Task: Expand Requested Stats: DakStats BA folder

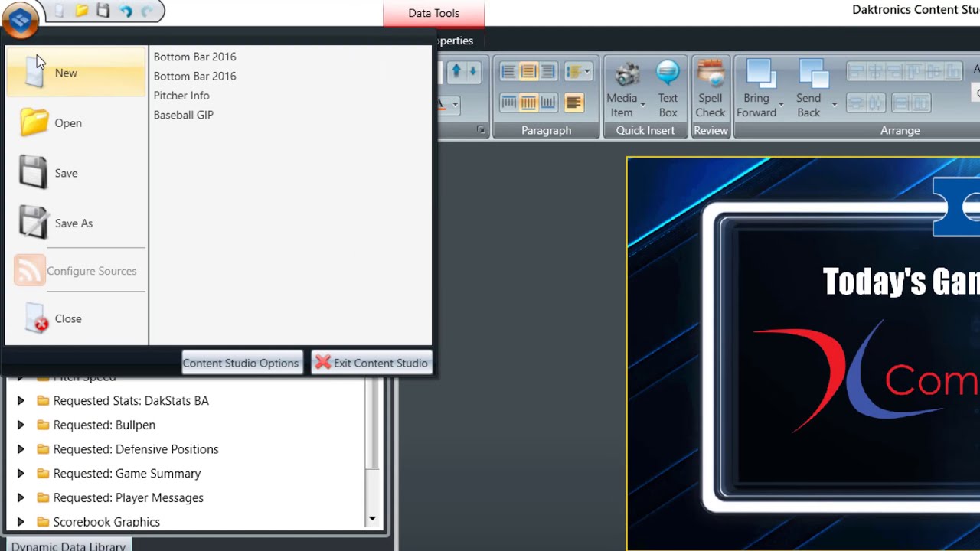Action: (21, 400)
